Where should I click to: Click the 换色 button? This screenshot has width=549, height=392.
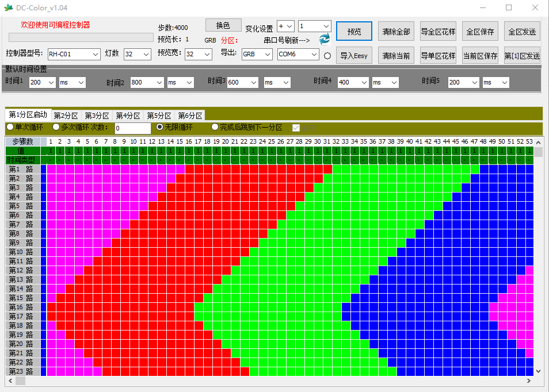pos(223,25)
